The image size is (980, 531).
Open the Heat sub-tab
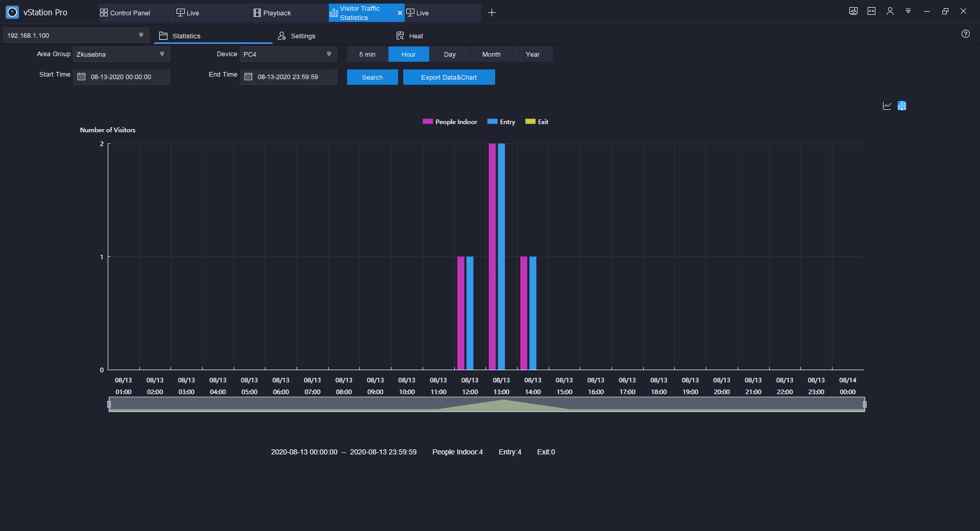(450, 36)
